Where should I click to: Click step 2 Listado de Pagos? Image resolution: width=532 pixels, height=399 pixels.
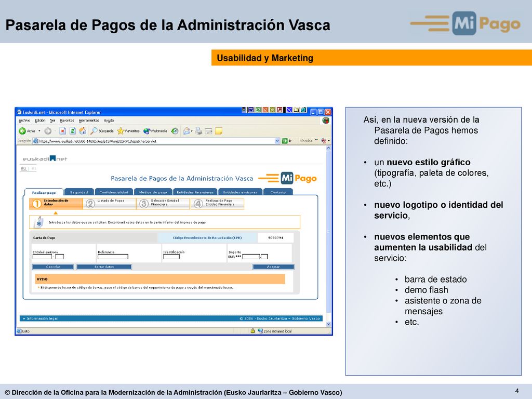click(110, 203)
